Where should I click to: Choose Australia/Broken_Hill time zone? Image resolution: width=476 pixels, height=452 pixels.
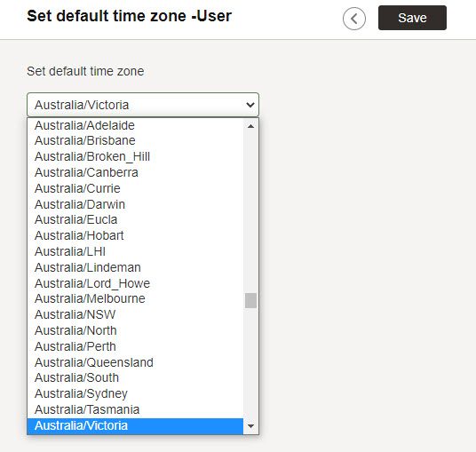click(x=135, y=156)
